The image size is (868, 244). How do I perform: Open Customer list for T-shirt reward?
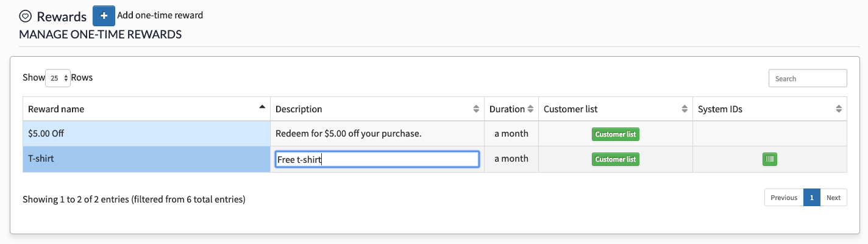[x=616, y=159]
